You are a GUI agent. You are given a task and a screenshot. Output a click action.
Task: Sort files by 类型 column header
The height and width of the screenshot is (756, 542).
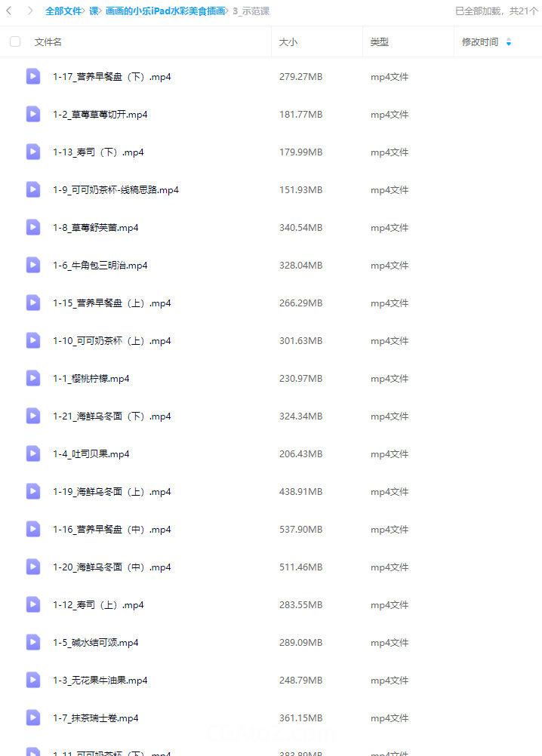coord(380,42)
